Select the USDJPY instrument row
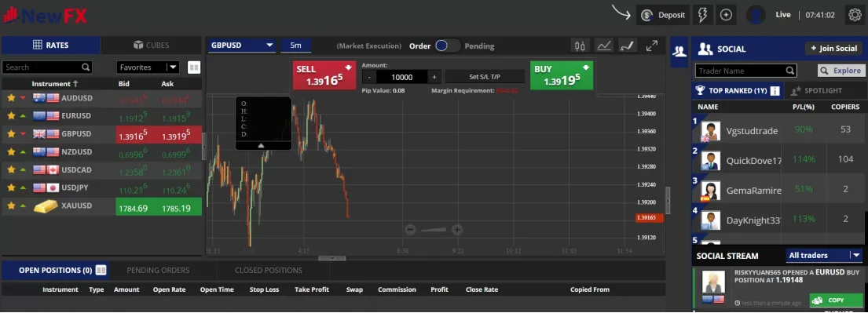Image resolution: width=868 pixels, height=313 pixels. click(101, 188)
